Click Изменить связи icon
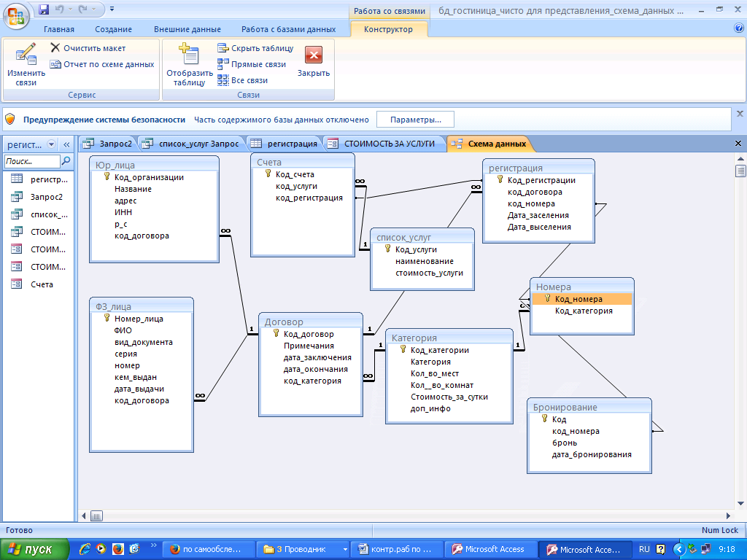This screenshot has width=747, height=560. tap(26, 64)
